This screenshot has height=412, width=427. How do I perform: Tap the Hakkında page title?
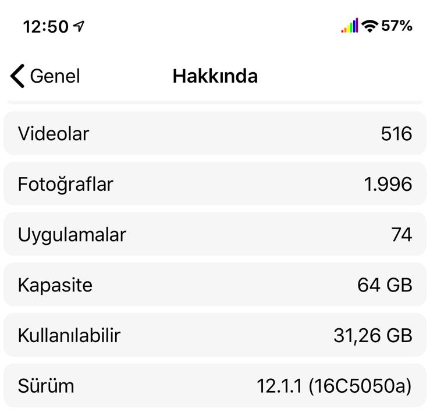pos(215,76)
